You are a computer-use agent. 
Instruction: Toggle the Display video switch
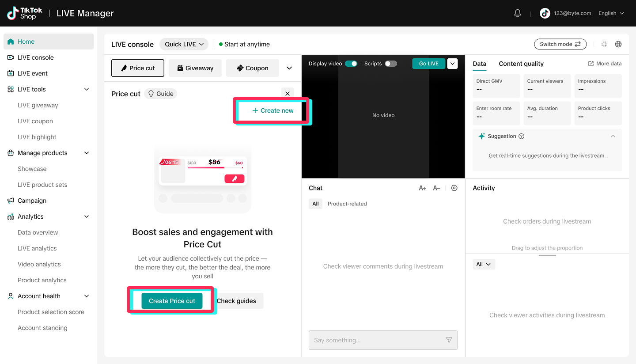(x=351, y=64)
